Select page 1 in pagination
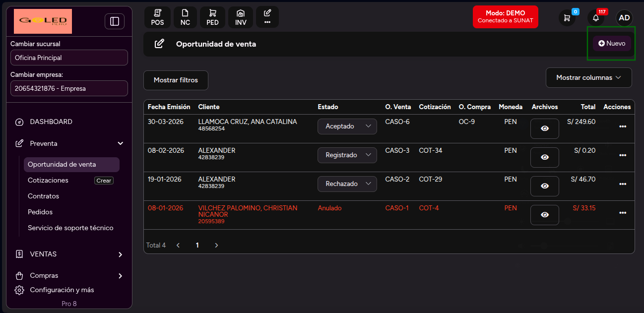The image size is (644, 313). 197,245
